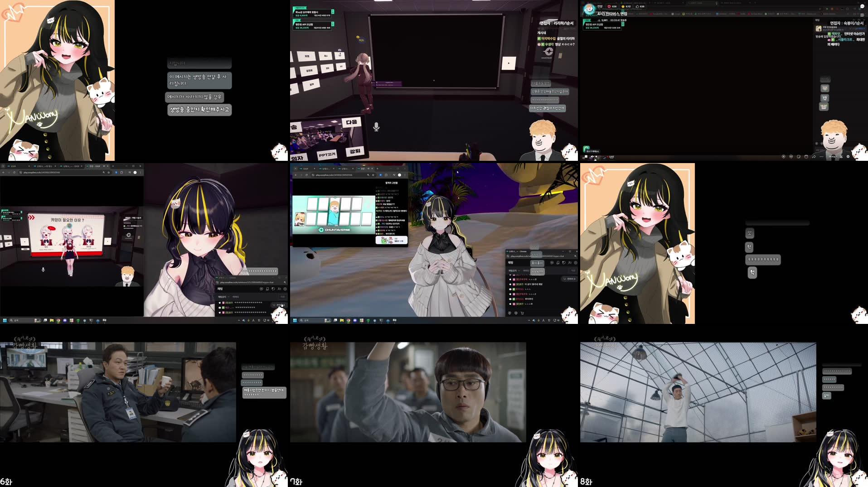Bookmark the SOOP page via the address bar star

[x=109, y=173]
